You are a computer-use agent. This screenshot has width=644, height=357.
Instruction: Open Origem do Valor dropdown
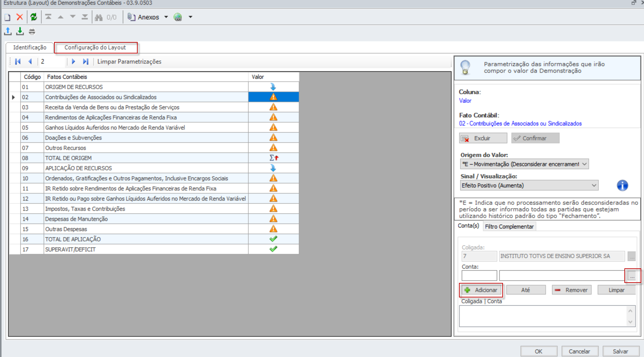click(524, 164)
